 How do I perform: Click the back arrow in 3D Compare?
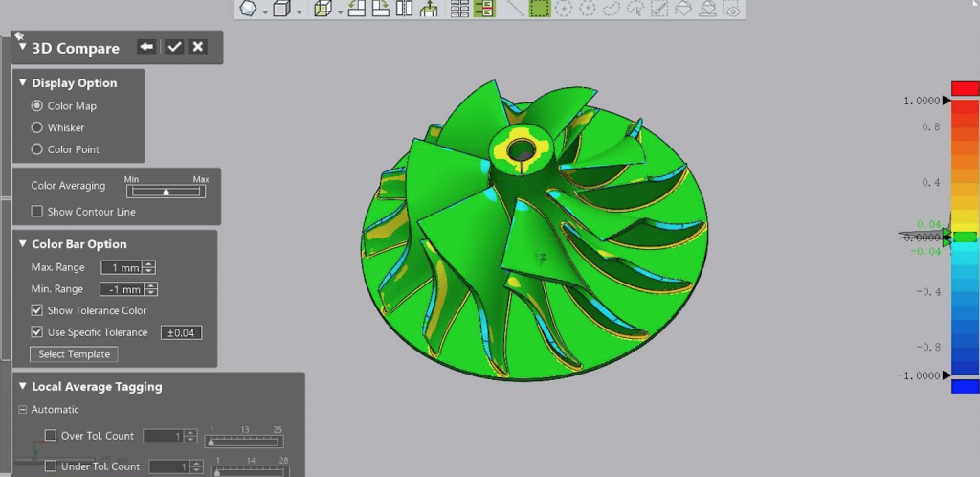point(146,47)
